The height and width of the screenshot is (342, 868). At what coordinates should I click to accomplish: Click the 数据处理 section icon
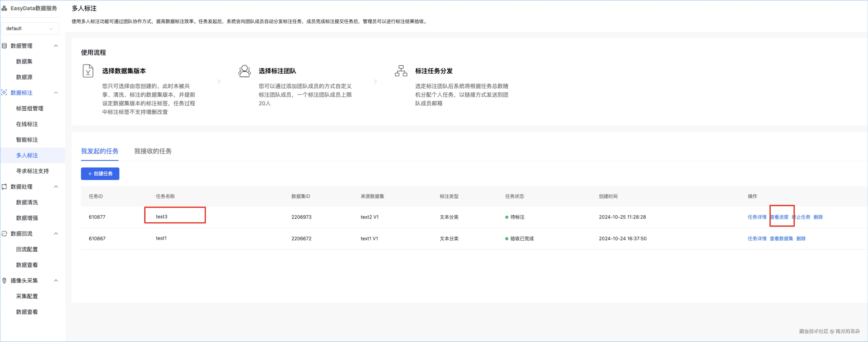4,187
